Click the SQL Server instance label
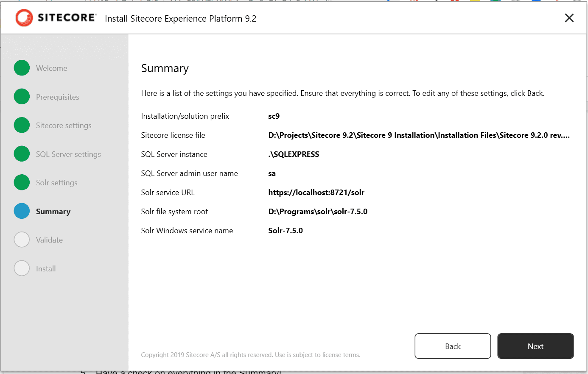The width and height of the screenshot is (588, 374). click(x=174, y=154)
